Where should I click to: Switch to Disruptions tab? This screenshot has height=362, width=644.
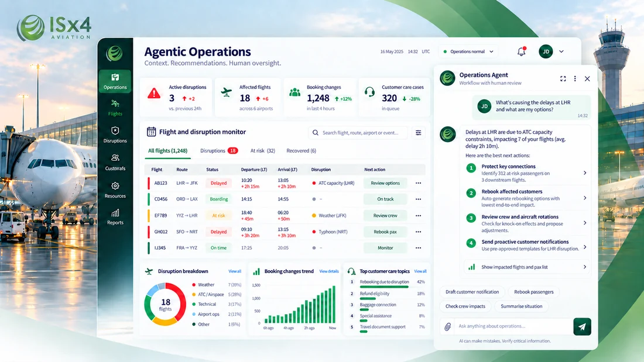219,151
